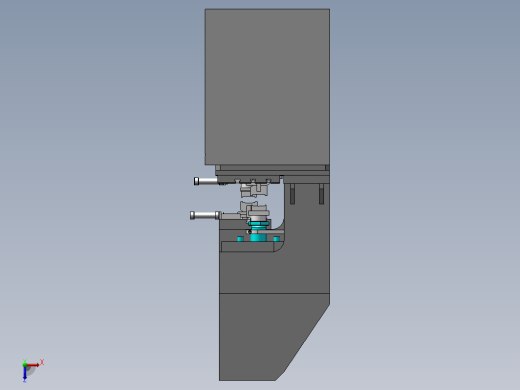Click the blue downward axis arrow of the triad

point(25,373)
